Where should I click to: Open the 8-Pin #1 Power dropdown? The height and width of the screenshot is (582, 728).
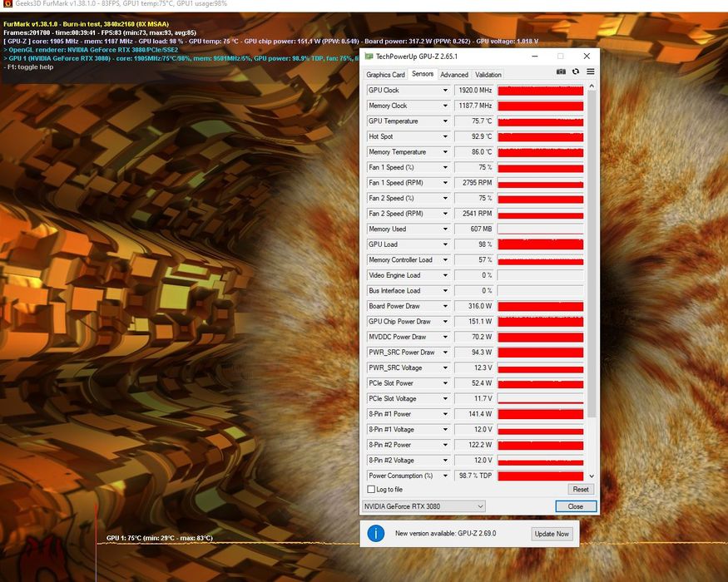(x=445, y=414)
